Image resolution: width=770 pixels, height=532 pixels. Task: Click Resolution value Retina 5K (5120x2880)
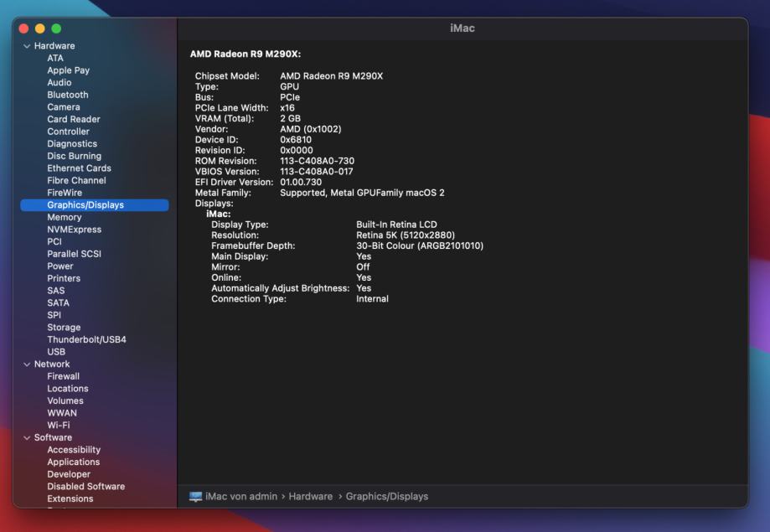[x=406, y=235]
